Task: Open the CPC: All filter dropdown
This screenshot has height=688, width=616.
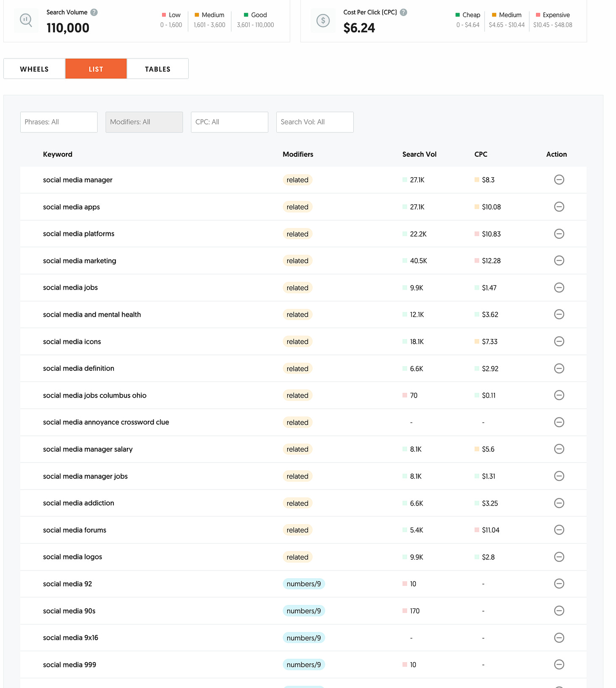Action: point(230,122)
